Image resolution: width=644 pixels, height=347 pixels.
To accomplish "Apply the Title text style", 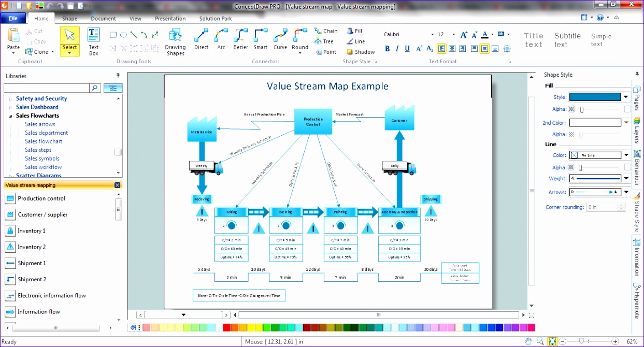I will coord(534,40).
